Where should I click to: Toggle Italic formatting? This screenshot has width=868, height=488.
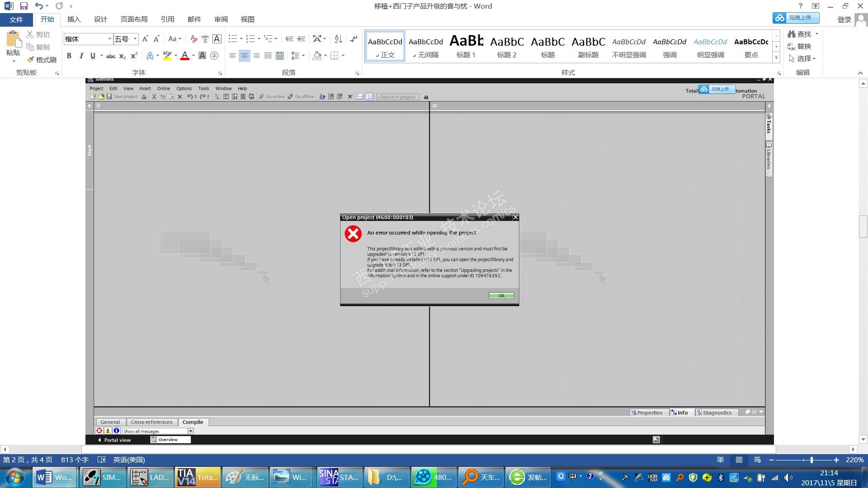click(x=81, y=56)
